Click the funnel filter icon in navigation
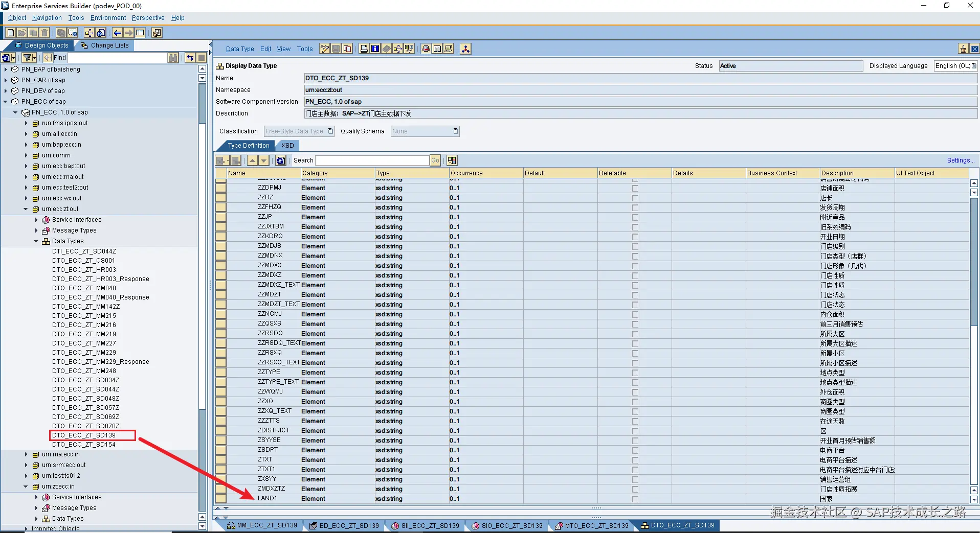This screenshot has width=980, height=533. [x=29, y=58]
